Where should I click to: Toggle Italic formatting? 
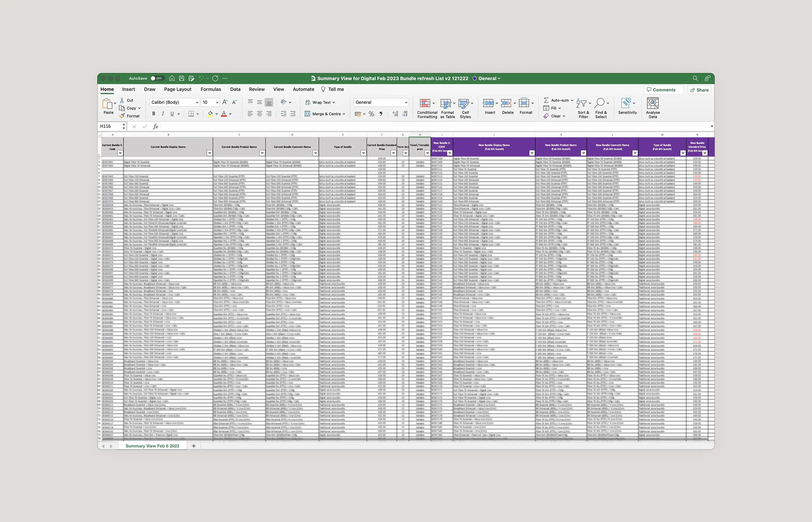(x=163, y=114)
